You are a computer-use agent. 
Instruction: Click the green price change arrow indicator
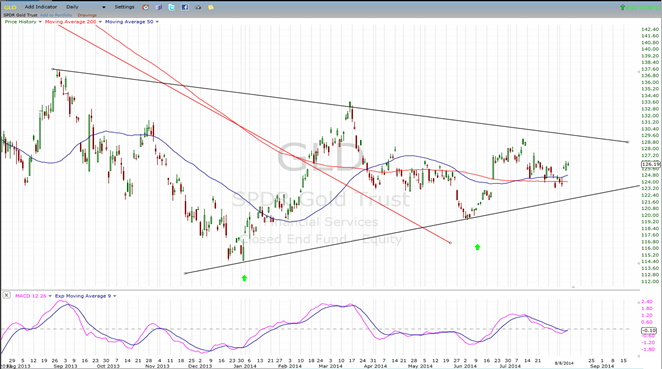pos(622,7)
